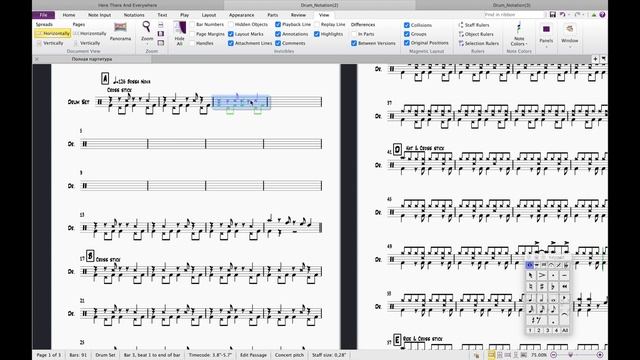Disable the Playback Line checkbox
The height and width of the screenshot is (360, 640).
278,24
